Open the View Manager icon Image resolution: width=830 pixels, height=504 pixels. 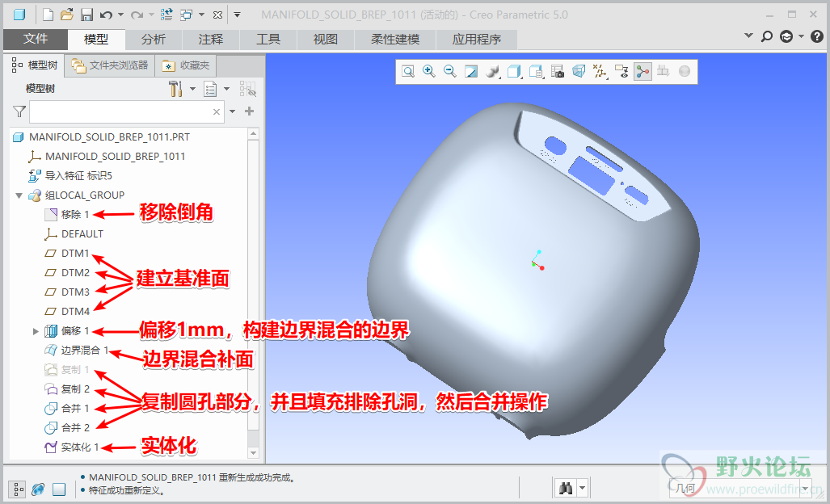(536, 71)
